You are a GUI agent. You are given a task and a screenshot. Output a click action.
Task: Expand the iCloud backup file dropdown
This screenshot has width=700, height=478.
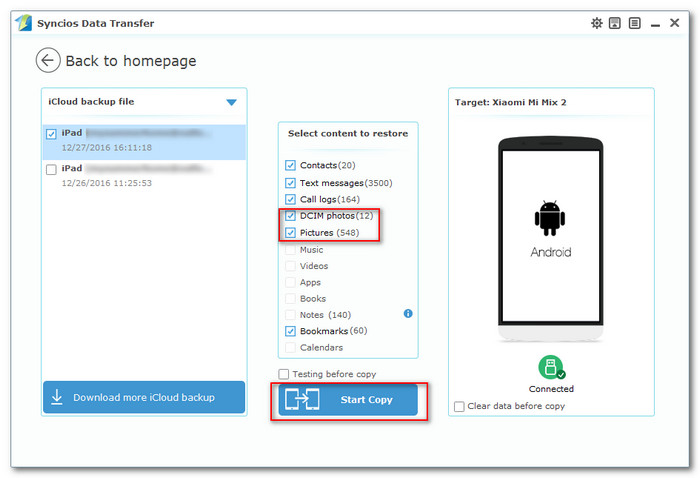click(x=231, y=102)
